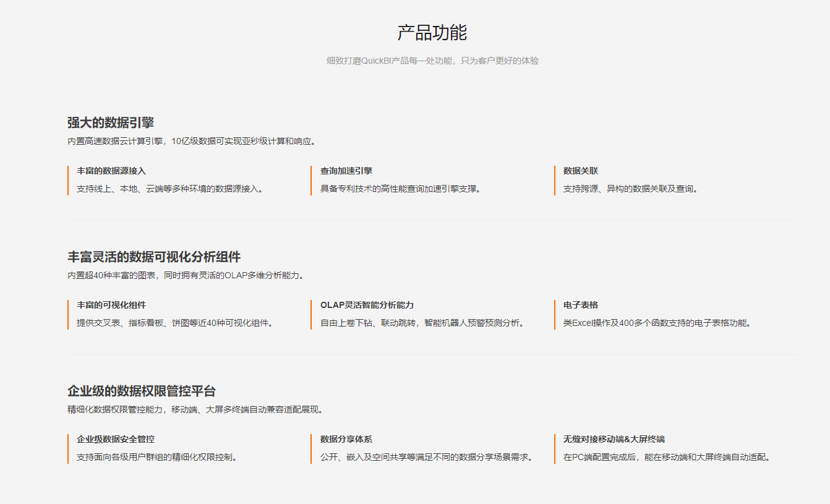The image size is (830, 504).
Task: Click the 查询加速引擎 feature title
Action: 346,171
